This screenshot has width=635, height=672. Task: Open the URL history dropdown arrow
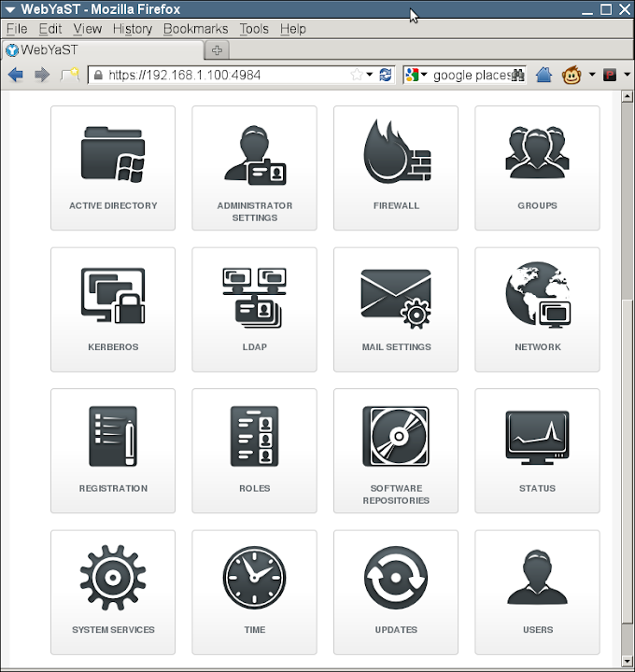(370, 75)
